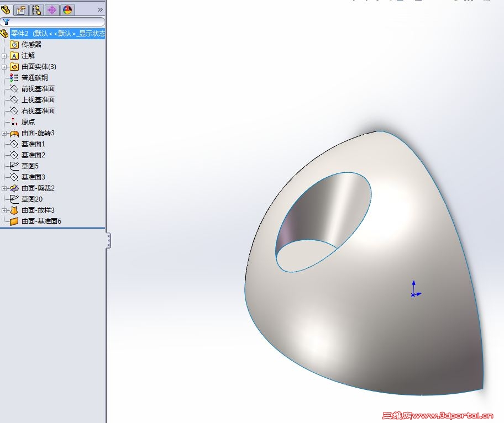This screenshot has width=504, height=423.
Task: Switch to the PropertyManager tab
Action: click(21, 10)
